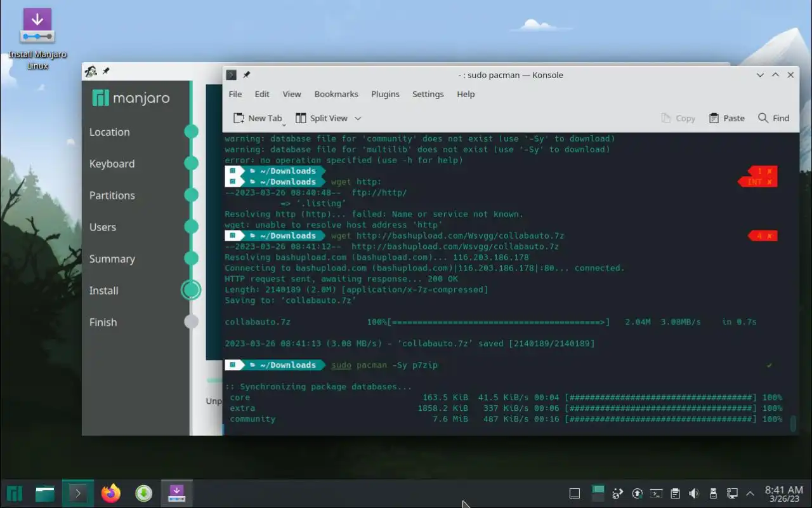Open the File menu in Konsole

click(235, 94)
